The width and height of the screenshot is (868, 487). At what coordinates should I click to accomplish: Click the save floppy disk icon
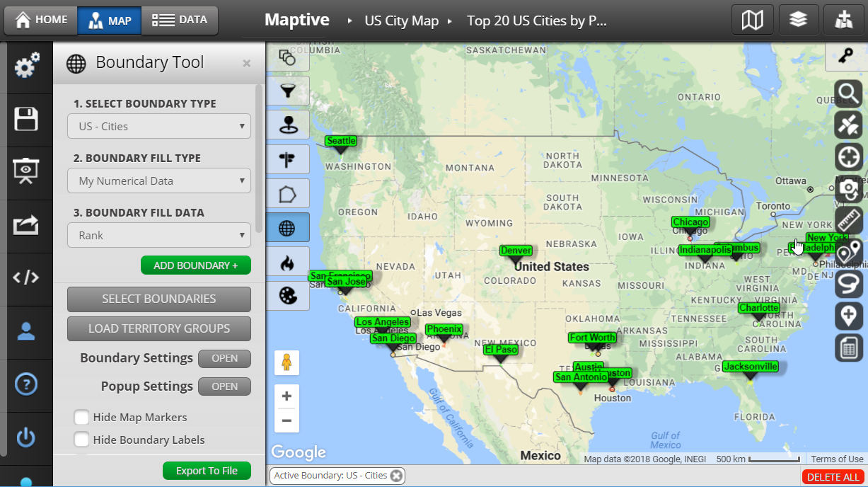coord(27,119)
